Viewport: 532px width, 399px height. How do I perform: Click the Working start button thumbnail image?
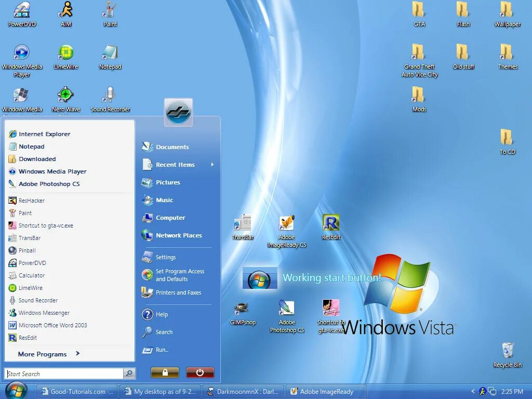pos(260,278)
